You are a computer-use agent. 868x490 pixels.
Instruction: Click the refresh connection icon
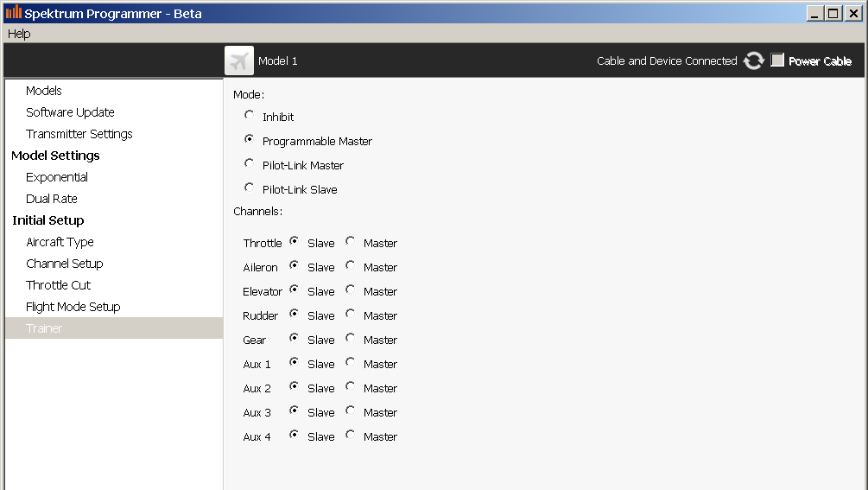[754, 60]
